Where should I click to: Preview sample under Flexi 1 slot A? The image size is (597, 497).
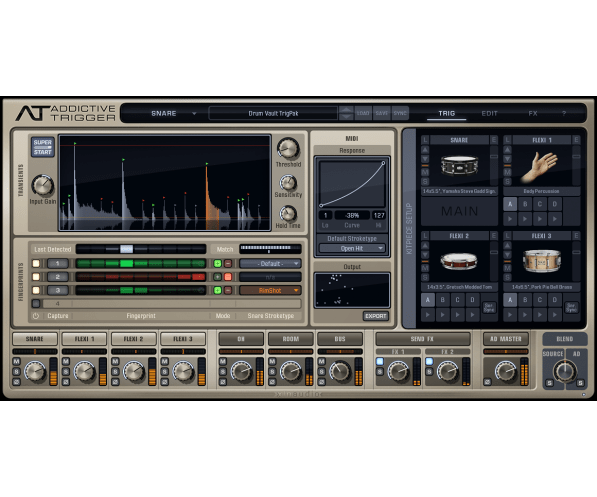[x=510, y=219]
